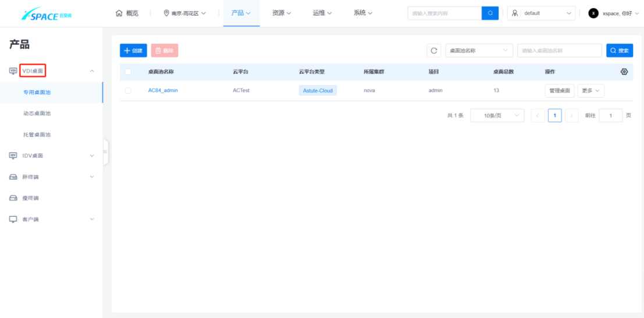Image resolution: width=644 pixels, height=318 pixels.
Task: Expand the 更多 actions dropdown
Action: [x=590, y=91]
